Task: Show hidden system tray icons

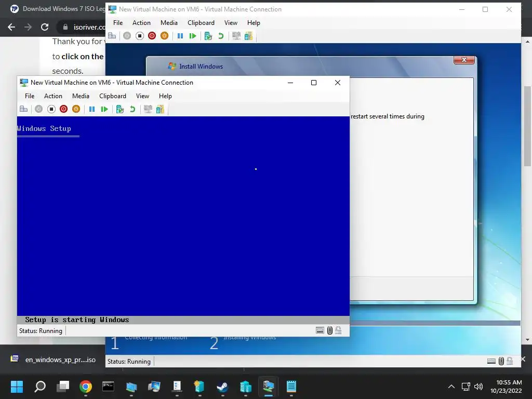Action: (451, 387)
